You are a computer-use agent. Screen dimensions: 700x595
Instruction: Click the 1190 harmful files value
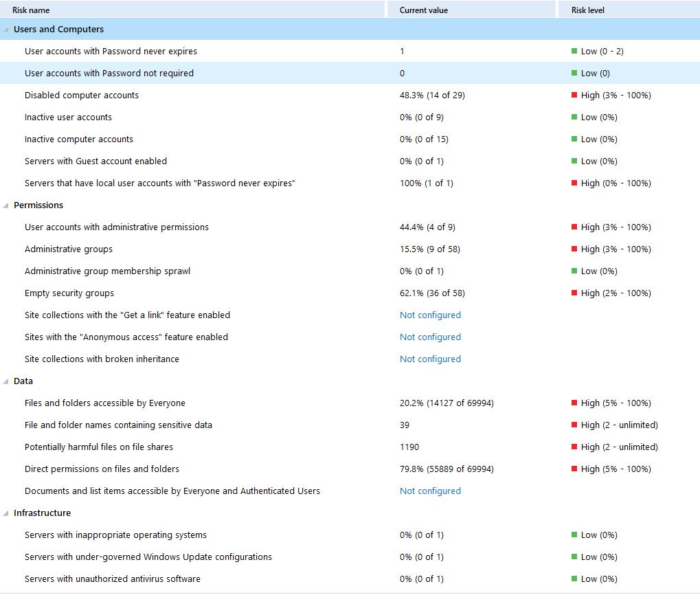click(x=409, y=447)
